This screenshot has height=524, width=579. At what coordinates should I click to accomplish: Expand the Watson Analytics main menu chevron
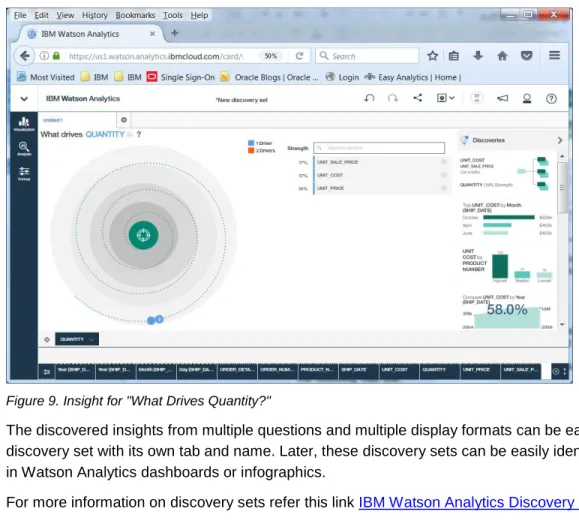[x=24, y=99]
